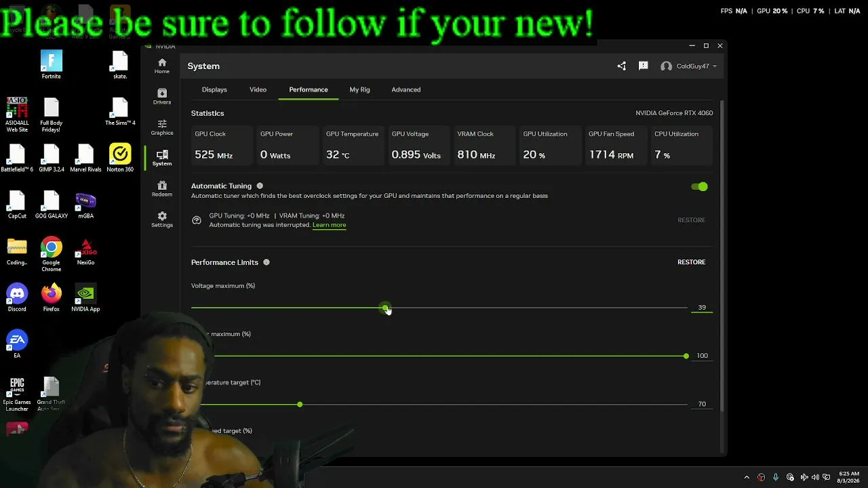Click the Voltage maximum value field 39
The image size is (868, 488).
pos(702,308)
